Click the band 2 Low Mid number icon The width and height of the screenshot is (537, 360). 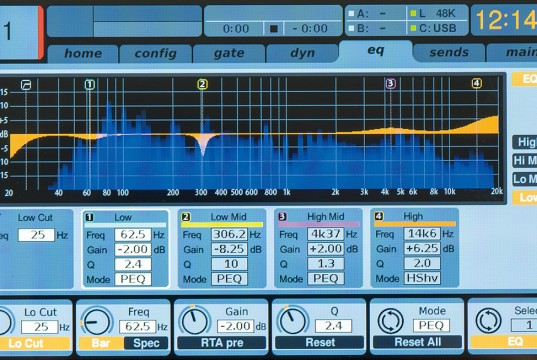186,217
